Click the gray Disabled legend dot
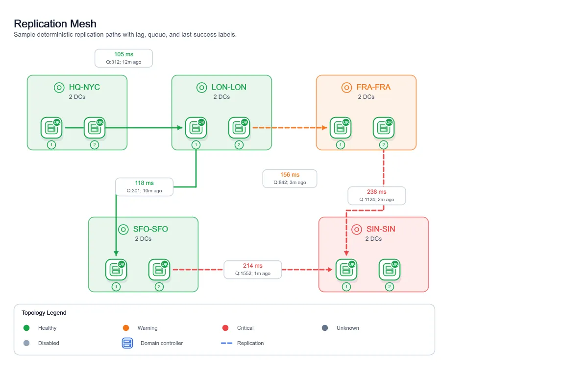The image size is (588, 369). tap(26, 343)
